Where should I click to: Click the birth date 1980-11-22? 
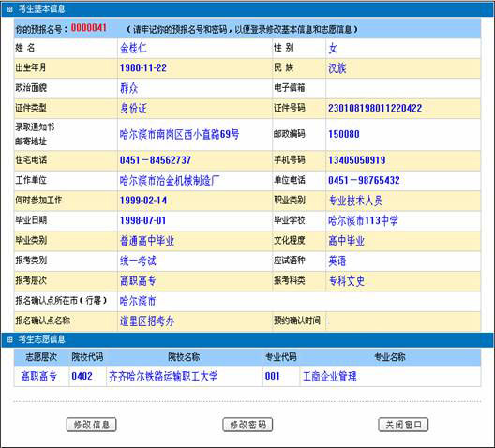coord(143,68)
